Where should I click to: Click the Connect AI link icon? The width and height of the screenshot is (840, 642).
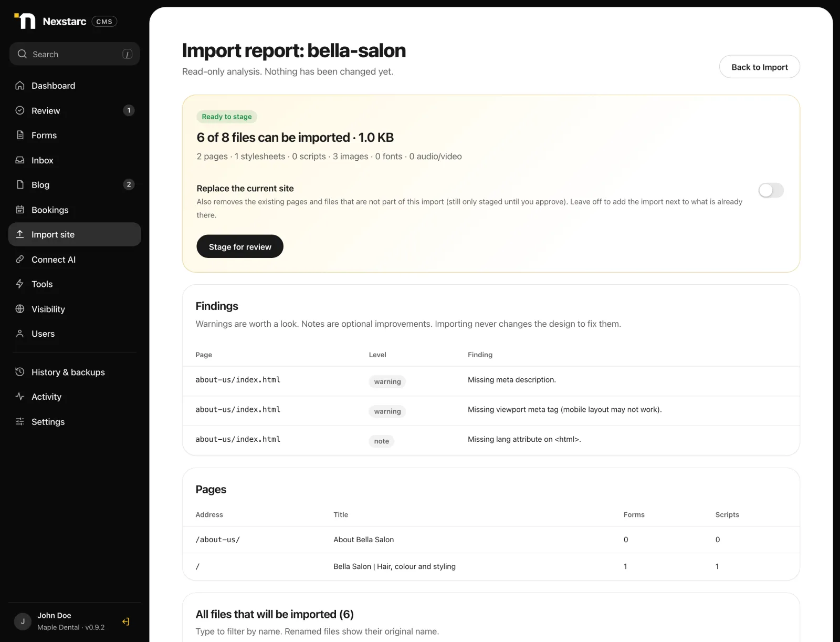point(20,259)
